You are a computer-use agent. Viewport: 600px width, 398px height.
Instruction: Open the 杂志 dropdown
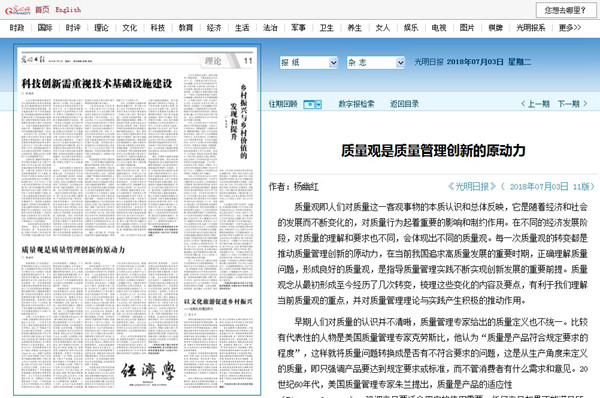pyautogui.click(x=376, y=62)
